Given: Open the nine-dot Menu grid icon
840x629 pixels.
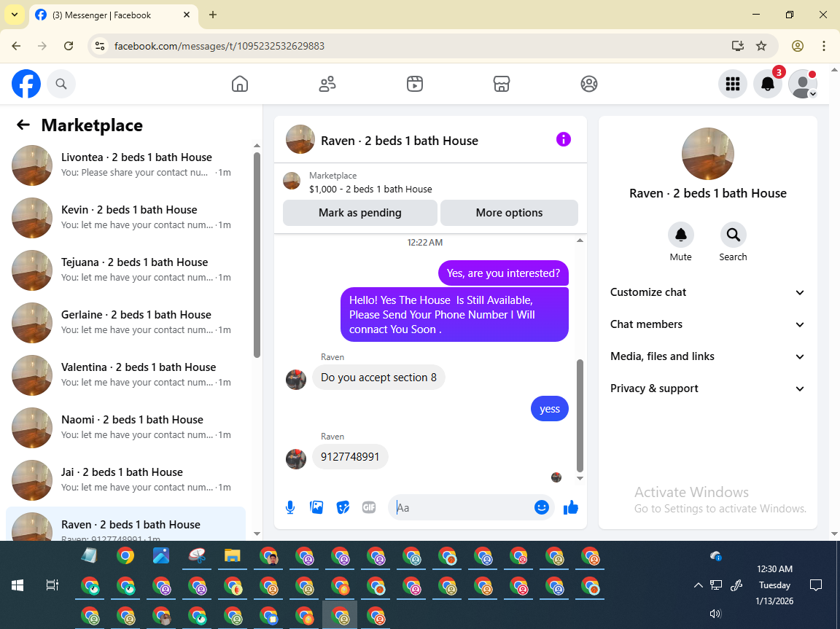Looking at the screenshot, I should click(732, 84).
